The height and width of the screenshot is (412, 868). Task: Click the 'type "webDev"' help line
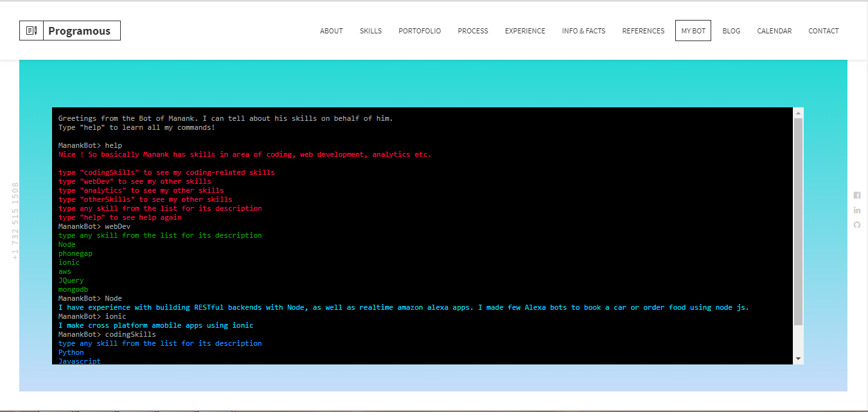tap(135, 181)
